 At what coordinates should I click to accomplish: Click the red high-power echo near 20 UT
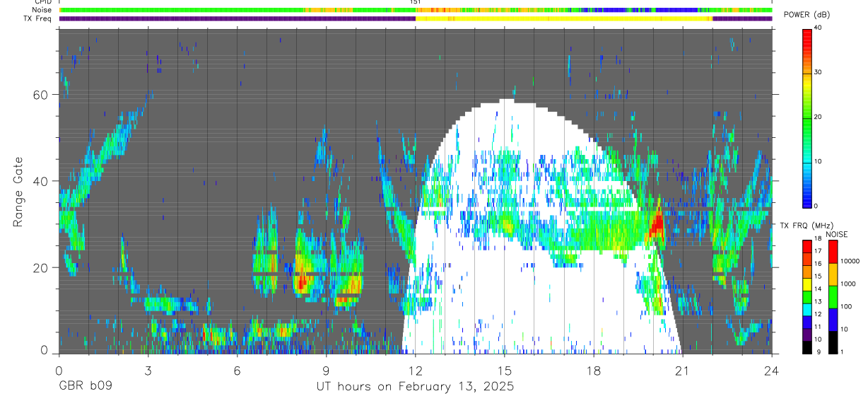click(657, 223)
